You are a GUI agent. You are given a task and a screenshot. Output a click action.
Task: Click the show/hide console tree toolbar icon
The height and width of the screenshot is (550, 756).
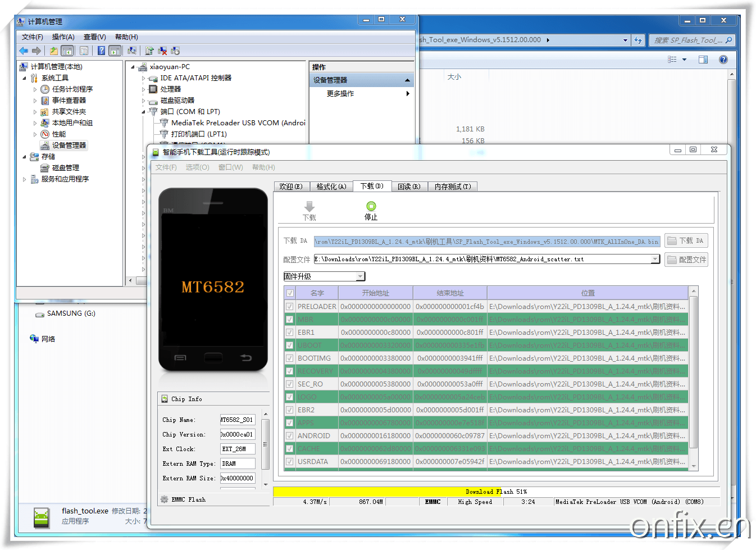point(67,51)
